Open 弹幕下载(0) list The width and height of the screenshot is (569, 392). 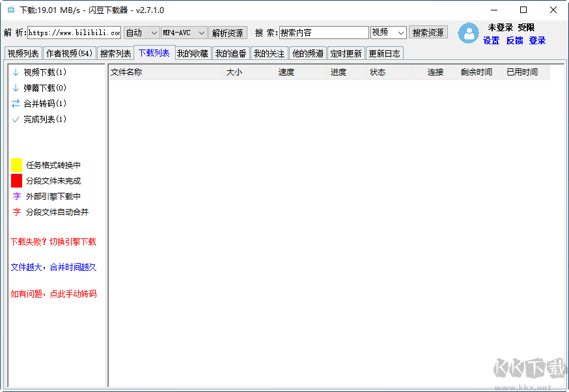click(45, 88)
